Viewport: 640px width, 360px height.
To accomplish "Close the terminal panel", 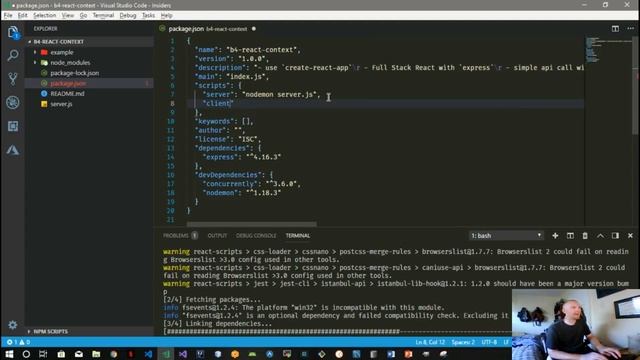I will [x=630, y=236].
